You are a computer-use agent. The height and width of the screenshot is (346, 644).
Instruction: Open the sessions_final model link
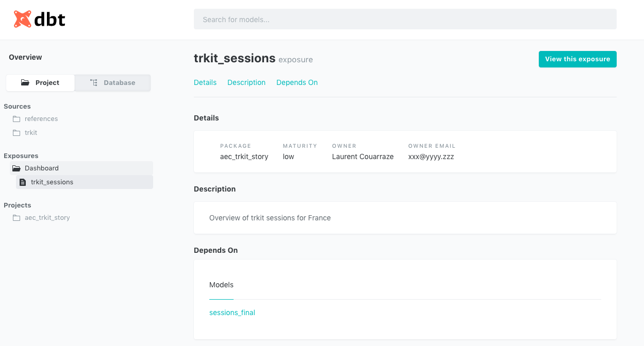point(232,313)
